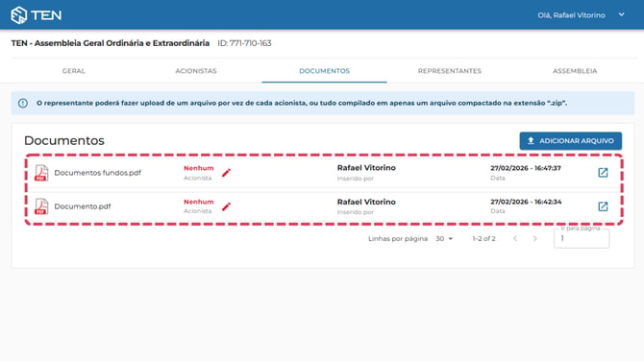Click the ID: 771-710-163 text

244,43
